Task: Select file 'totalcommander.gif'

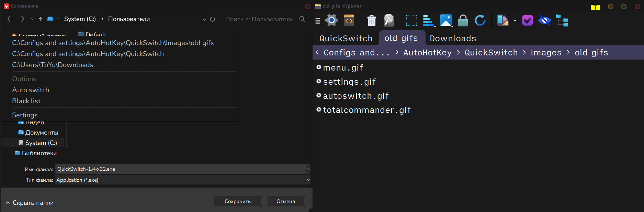Action: tap(363, 110)
